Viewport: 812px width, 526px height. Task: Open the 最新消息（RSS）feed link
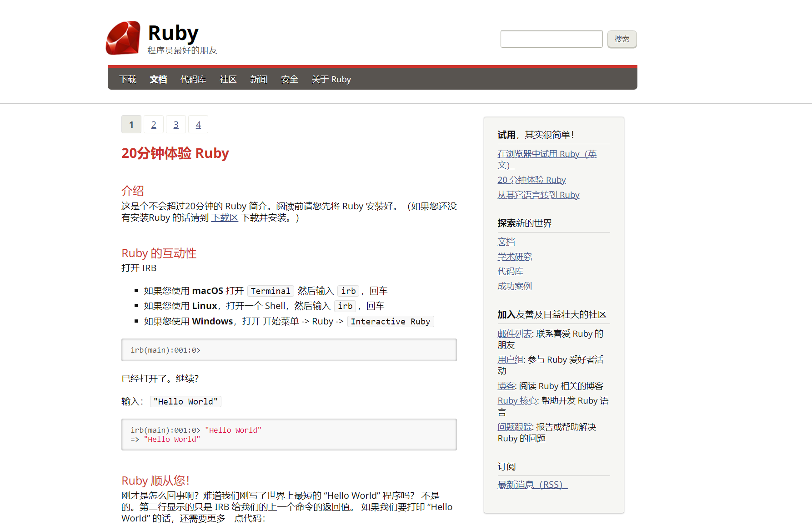(x=532, y=485)
